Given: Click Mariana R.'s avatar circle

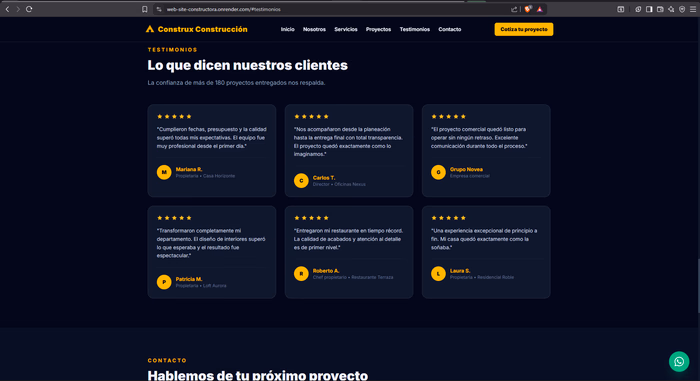Looking at the screenshot, I should 164,172.
